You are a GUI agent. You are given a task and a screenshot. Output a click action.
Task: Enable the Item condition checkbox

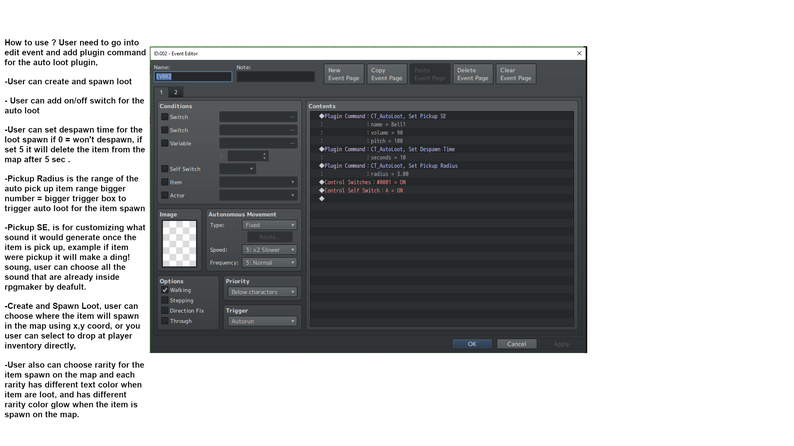pyautogui.click(x=165, y=182)
